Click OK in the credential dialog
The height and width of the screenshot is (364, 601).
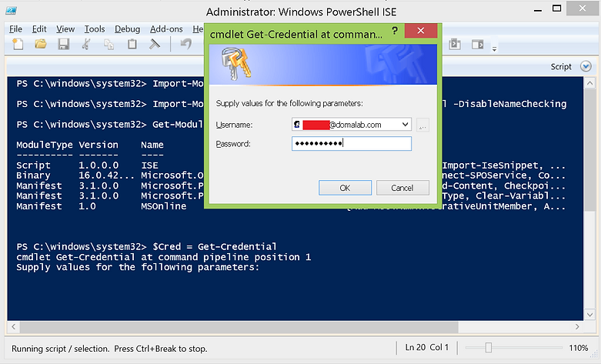tap(345, 188)
